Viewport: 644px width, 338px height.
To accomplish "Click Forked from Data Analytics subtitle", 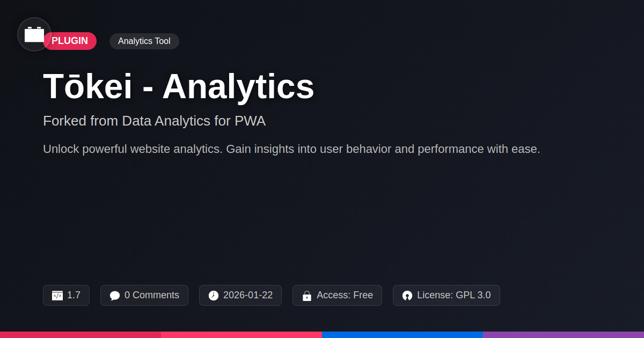I will point(154,121).
